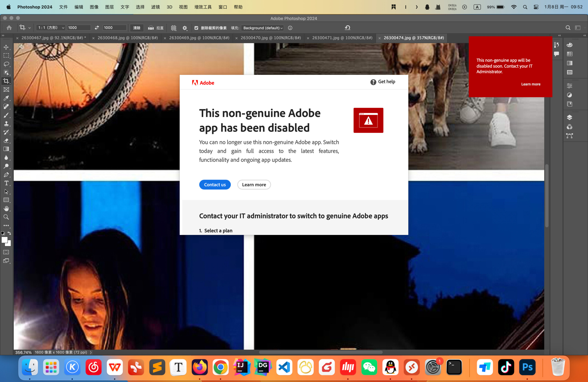Image resolution: width=588 pixels, height=382 pixels.
Task: Click Learn more in Adobe dialog
Action: tap(254, 185)
